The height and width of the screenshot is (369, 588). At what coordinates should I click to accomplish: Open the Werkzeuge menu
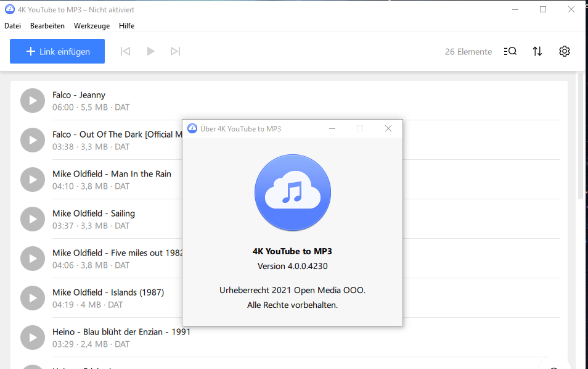(92, 25)
